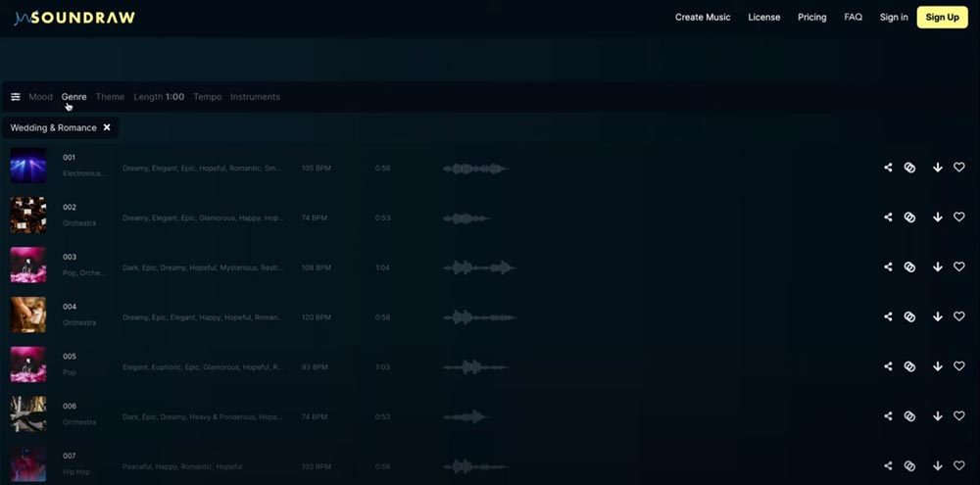The image size is (980, 485).
Task: Click Sign in link
Action: point(894,18)
